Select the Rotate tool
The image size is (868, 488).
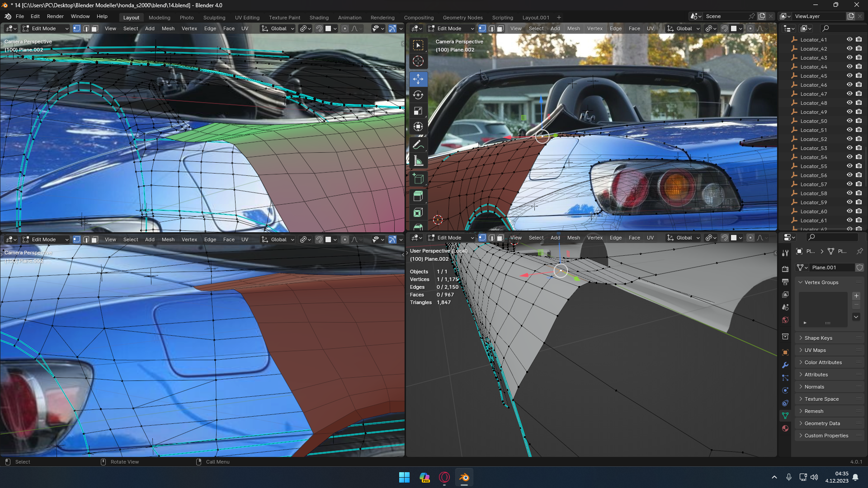(418, 95)
